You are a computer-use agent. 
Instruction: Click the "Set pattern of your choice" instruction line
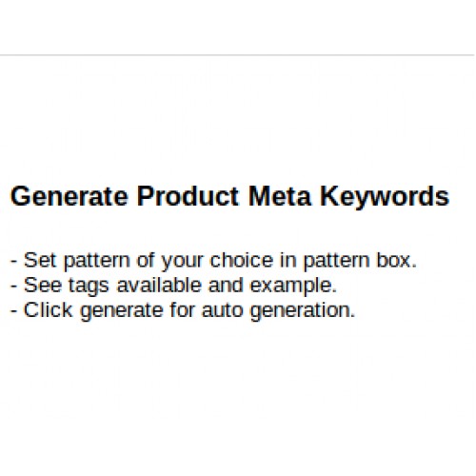pyautogui.click(x=213, y=261)
